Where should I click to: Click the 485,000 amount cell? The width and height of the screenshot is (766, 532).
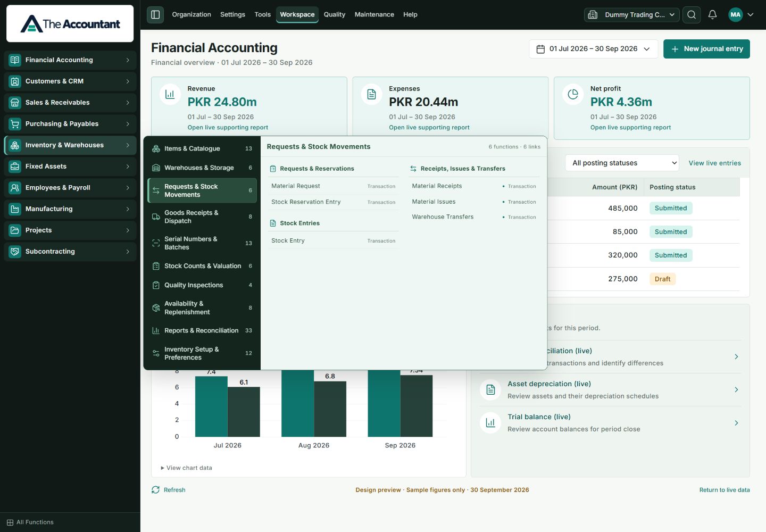[x=623, y=208]
